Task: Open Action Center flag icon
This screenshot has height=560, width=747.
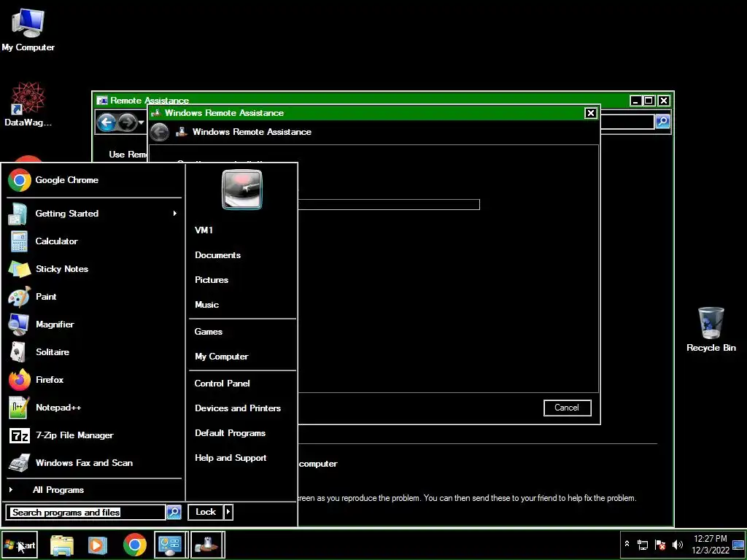Action: pos(660,545)
